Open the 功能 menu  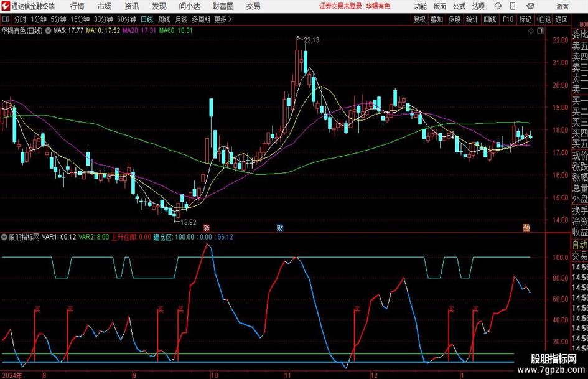tap(421, 6)
